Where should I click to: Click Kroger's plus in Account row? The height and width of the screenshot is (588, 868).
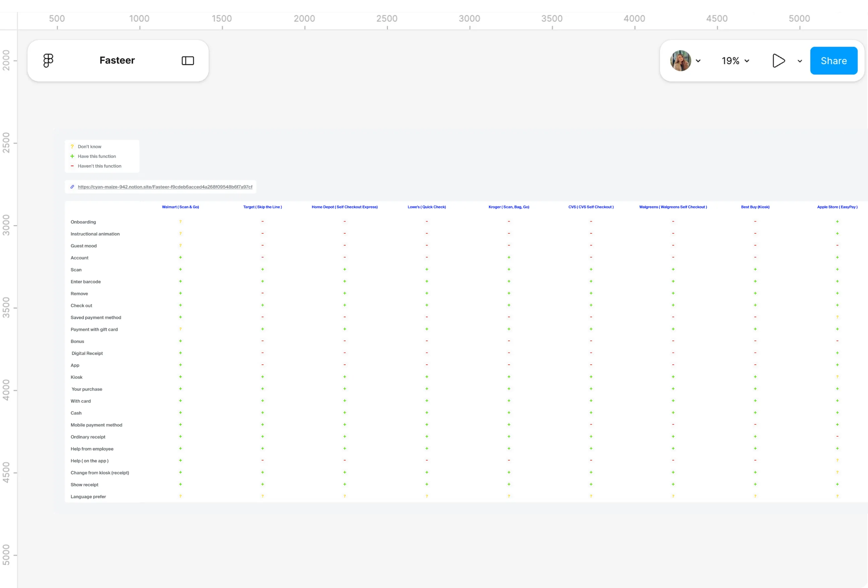509,258
